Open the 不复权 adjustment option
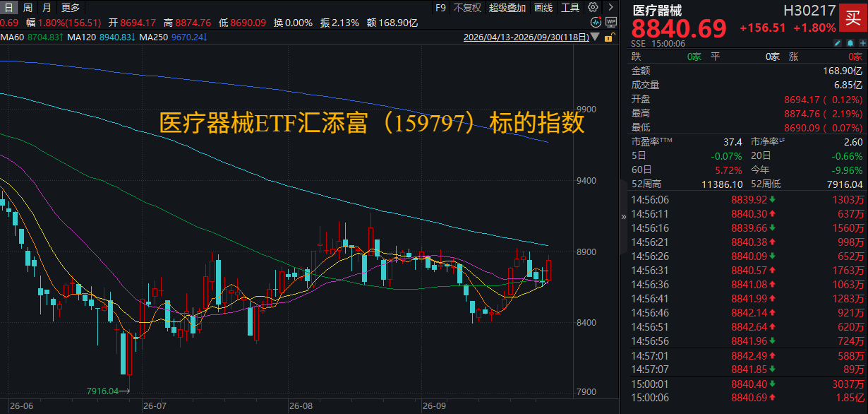868x414 pixels. click(467, 8)
